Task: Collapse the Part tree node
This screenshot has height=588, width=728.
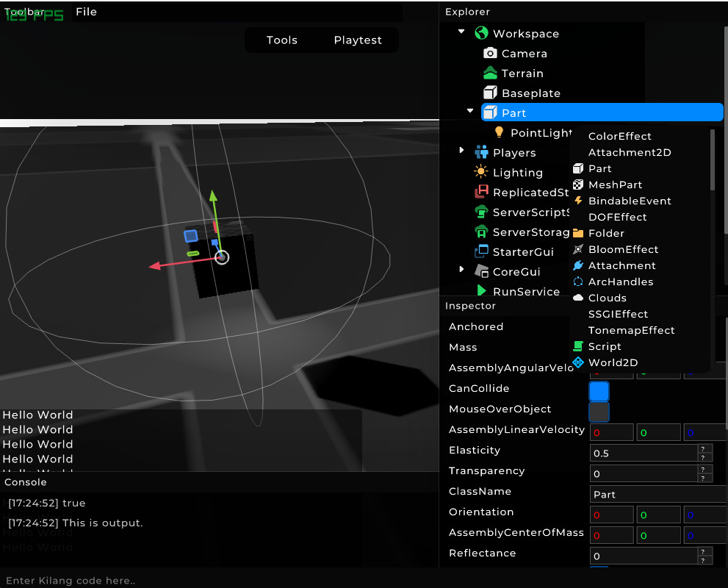Action: [470, 111]
